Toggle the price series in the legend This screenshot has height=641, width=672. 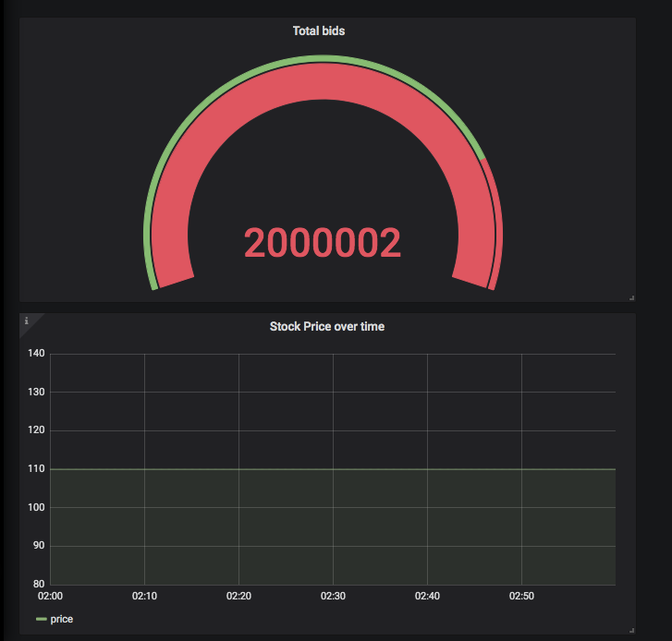[x=62, y=619]
